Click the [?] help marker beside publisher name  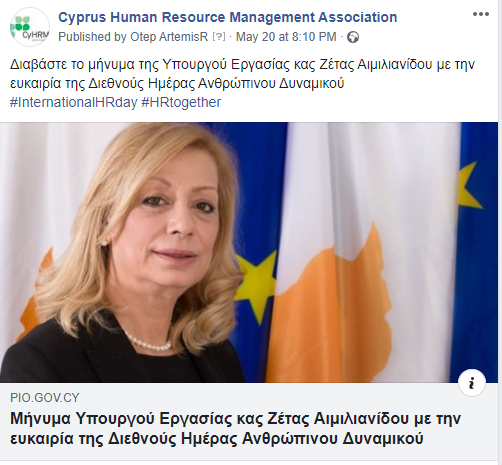click(x=219, y=37)
